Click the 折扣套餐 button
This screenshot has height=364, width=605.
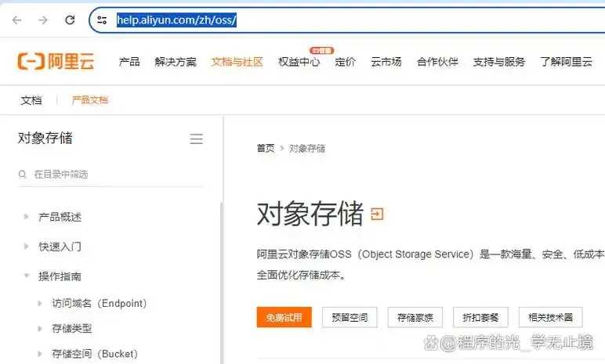pos(480,317)
